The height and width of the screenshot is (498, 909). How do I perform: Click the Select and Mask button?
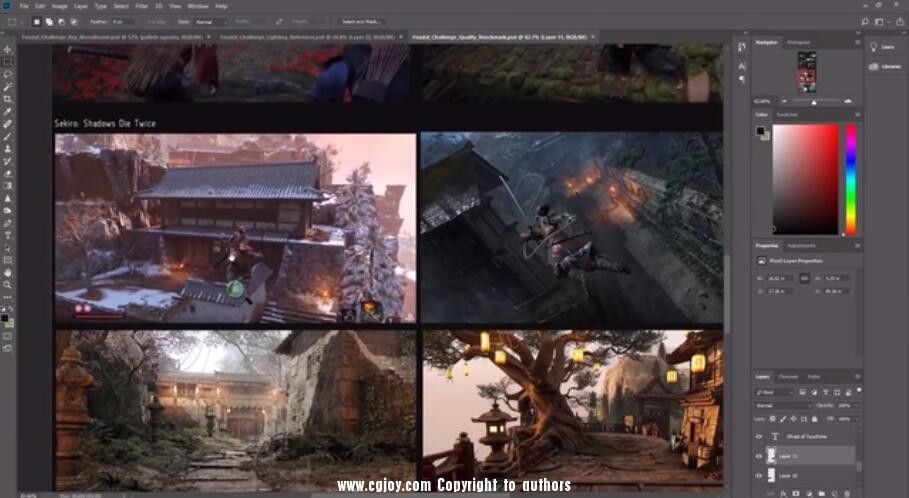(x=361, y=21)
